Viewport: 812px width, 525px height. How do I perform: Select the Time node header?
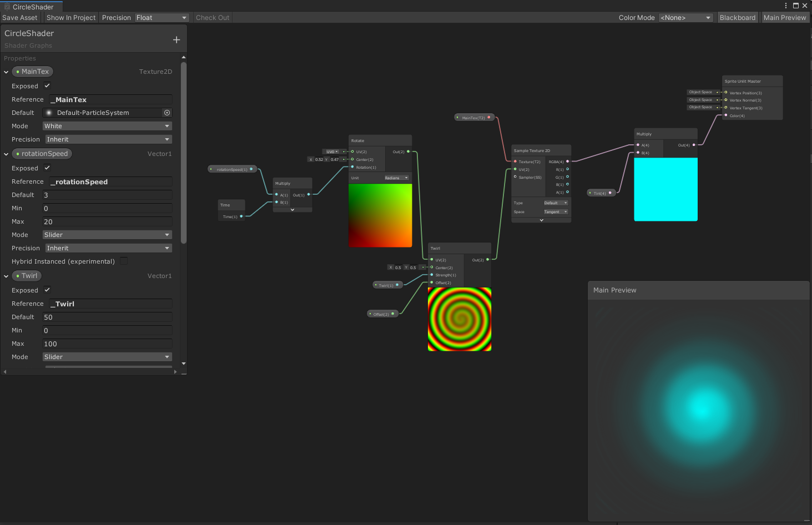(231, 205)
